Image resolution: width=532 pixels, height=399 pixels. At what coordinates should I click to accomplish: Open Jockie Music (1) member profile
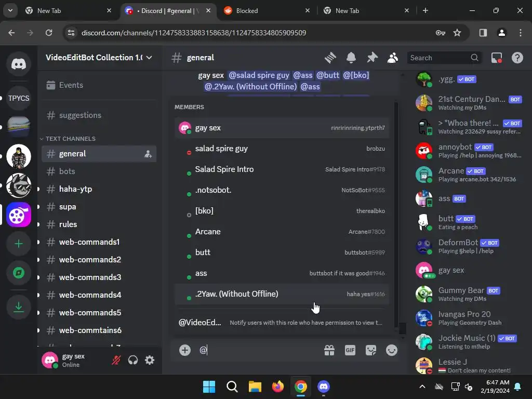[x=469, y=342]
